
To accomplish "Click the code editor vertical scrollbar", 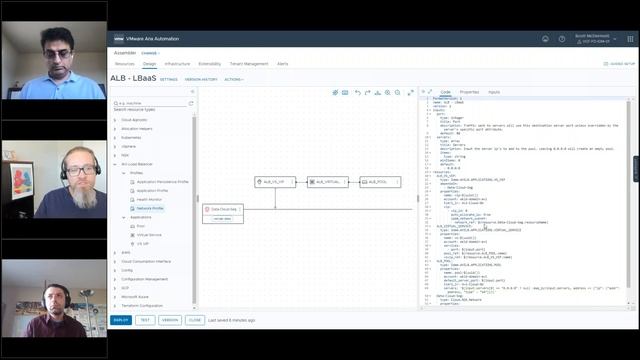I will click(629, 194).
